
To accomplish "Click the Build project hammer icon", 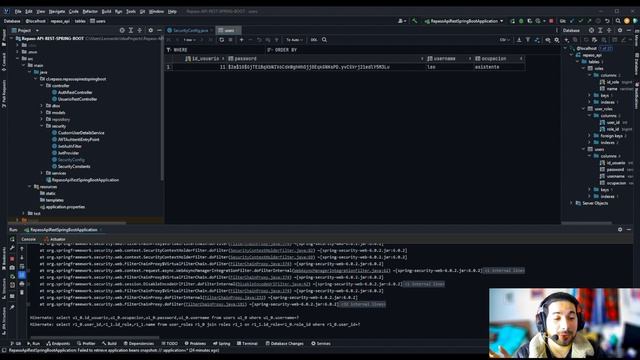I will [415, 21].
